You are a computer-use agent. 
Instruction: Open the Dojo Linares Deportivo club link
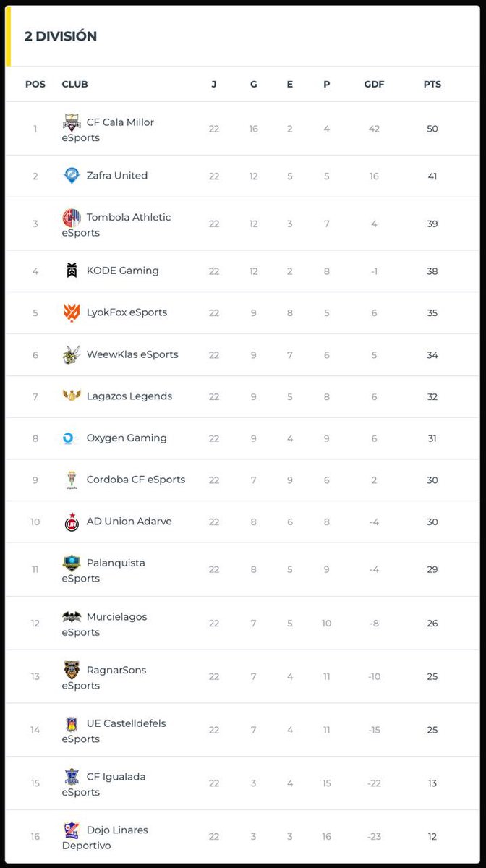click(105, 838)
